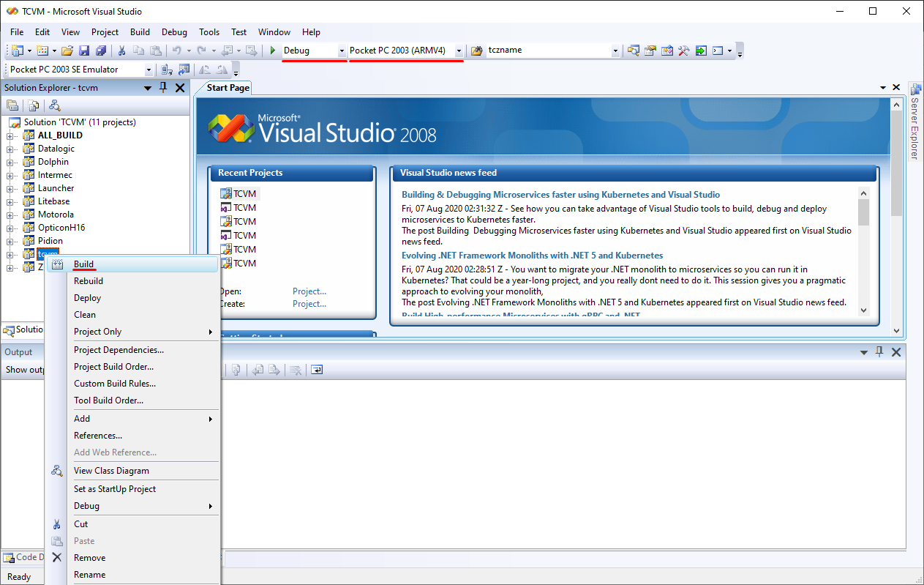Open the Properties Window toolbar icon
The image size is (924, 585).
(x=650, y=51)
